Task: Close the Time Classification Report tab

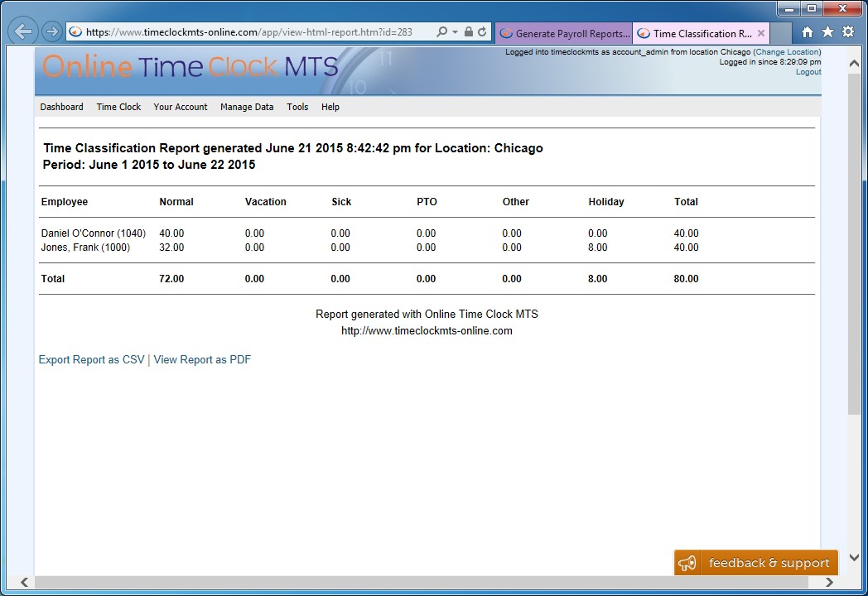Action: coord(761,34)
